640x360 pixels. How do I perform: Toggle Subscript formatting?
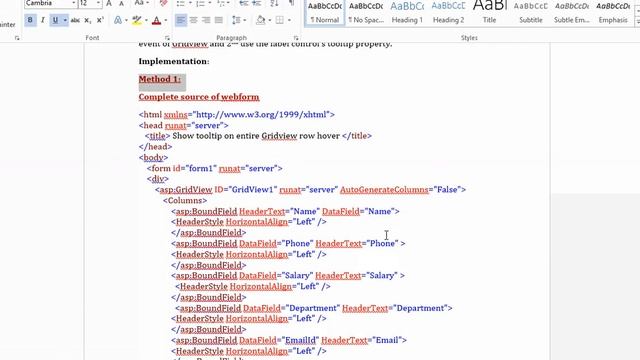pyautogui.click(x=87, y=20)
